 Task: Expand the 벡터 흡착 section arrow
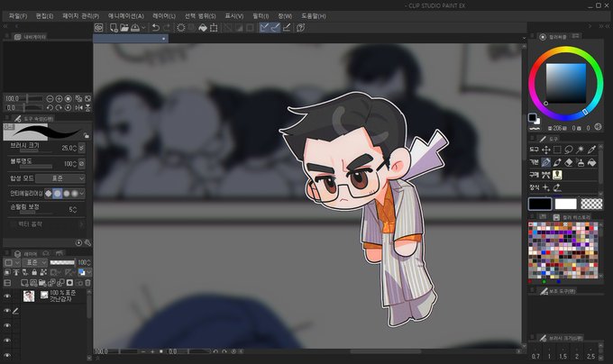point(81,224)
